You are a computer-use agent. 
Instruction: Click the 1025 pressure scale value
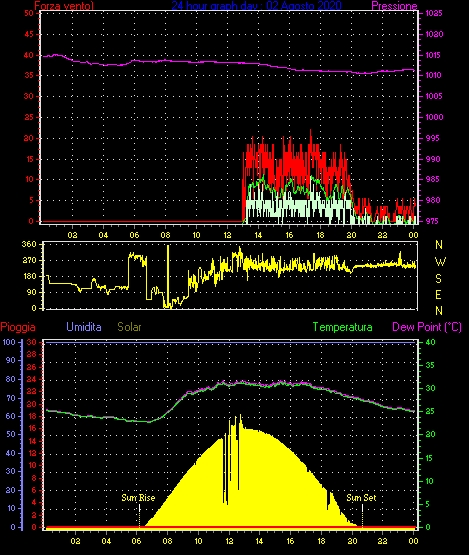point(434,13)
